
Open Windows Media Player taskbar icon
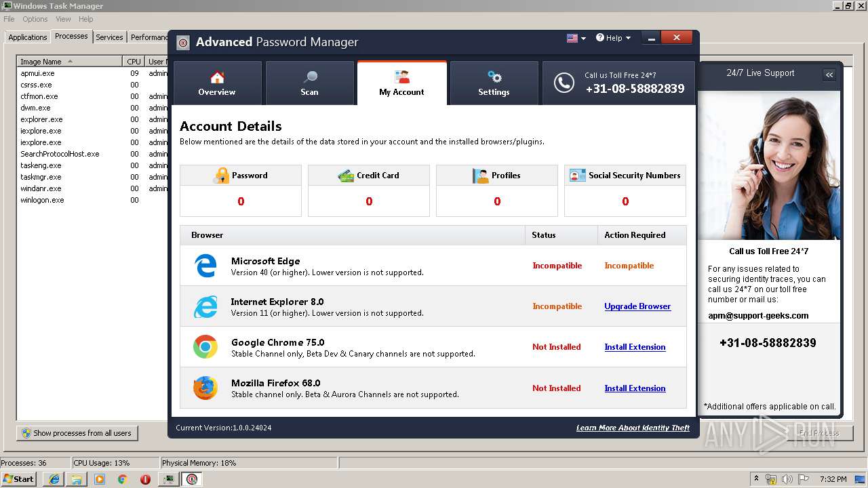tap(100, 479)
